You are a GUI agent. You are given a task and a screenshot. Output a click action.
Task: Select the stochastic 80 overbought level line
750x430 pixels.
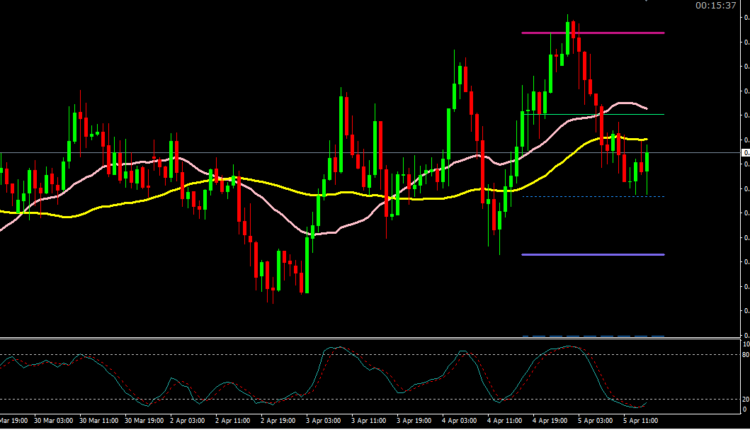(200, 355)
